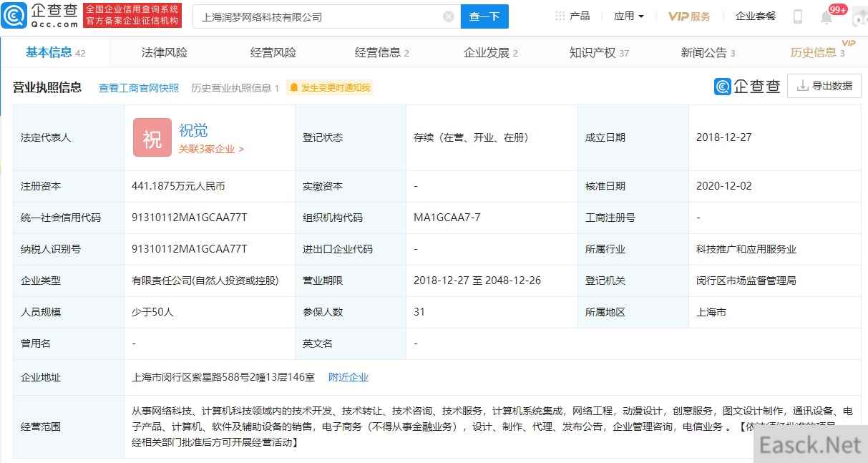Switch to the 法律风险 tab
The image size is (868, 463).
pos(165,52)
